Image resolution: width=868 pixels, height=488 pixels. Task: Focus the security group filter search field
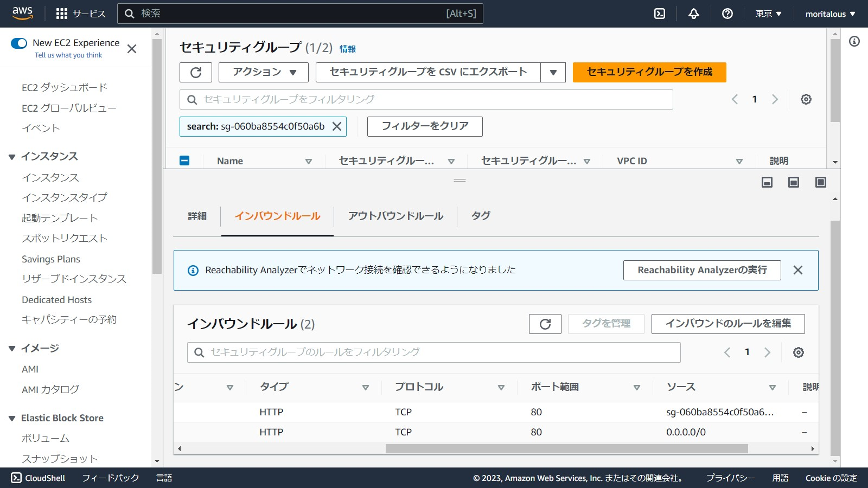(x=426, y=100)
